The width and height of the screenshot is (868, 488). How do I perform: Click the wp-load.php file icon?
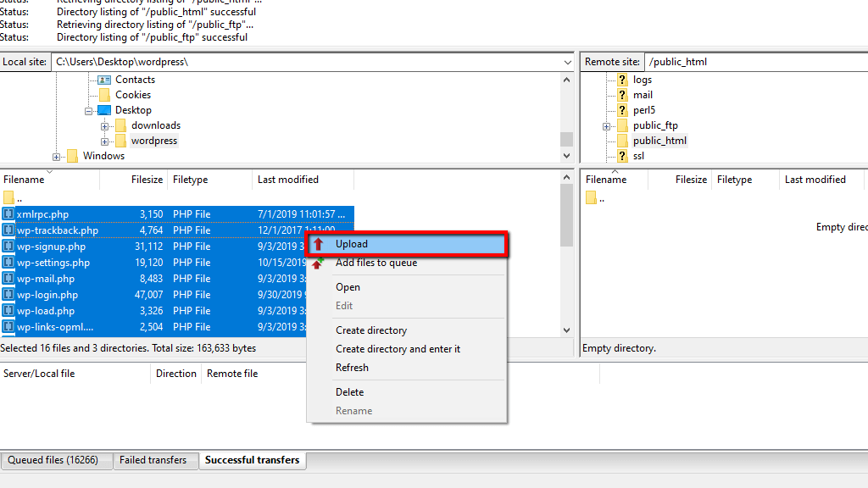coord(8,310)
